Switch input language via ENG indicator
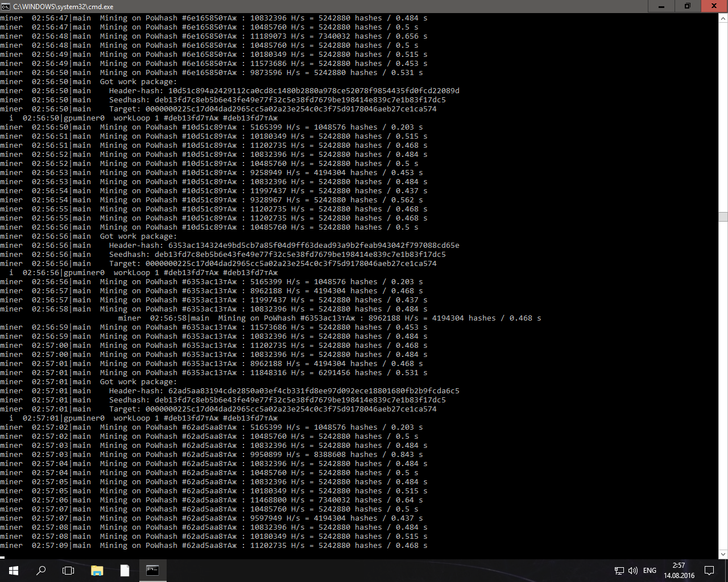728x582 pixels. click(650, 571)
